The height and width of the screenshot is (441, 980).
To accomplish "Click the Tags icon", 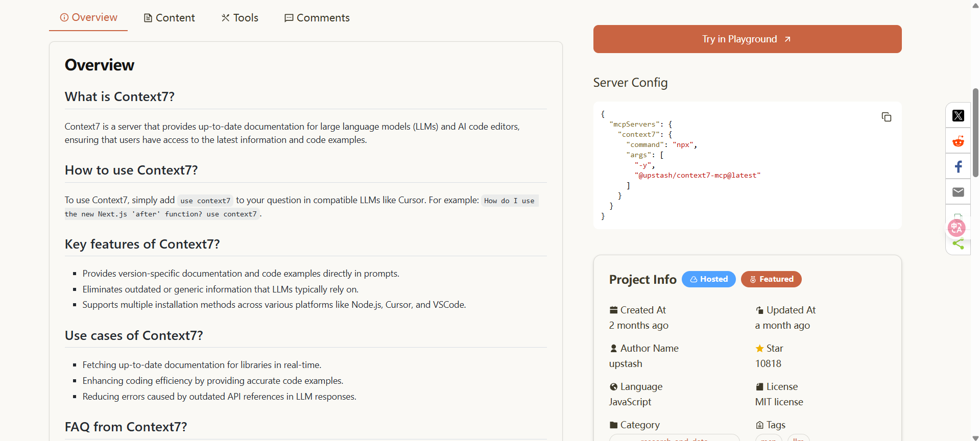I will tap(759, 425).
